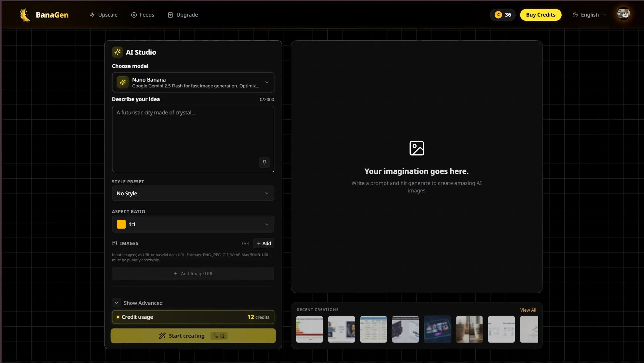Open the English language menu
The height and width of the screenshot is (363, 644).
589,15
